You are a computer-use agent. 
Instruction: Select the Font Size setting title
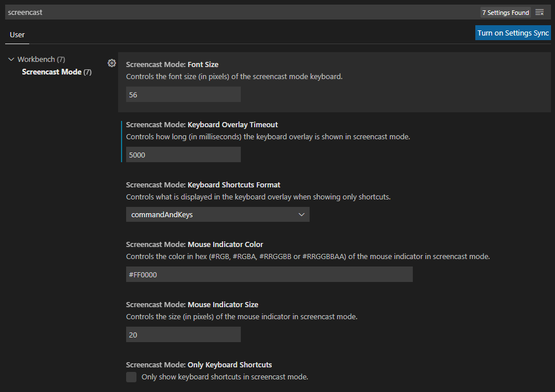pos(172,65)
